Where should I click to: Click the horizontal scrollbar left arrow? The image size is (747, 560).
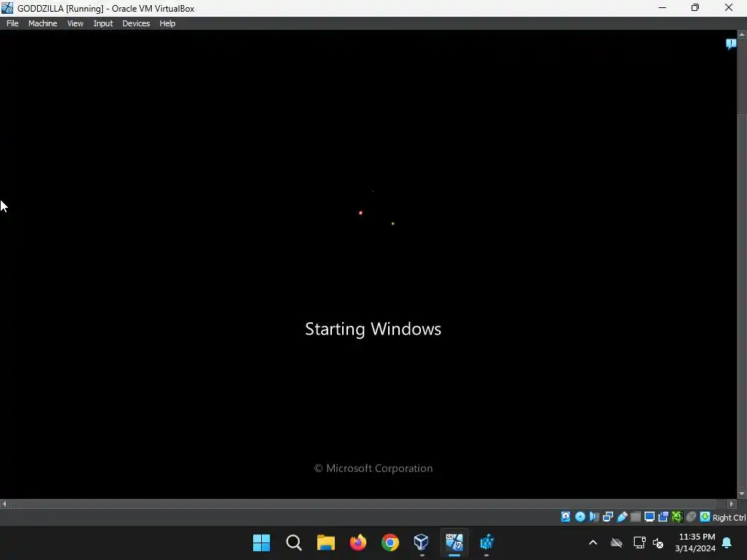4,504
